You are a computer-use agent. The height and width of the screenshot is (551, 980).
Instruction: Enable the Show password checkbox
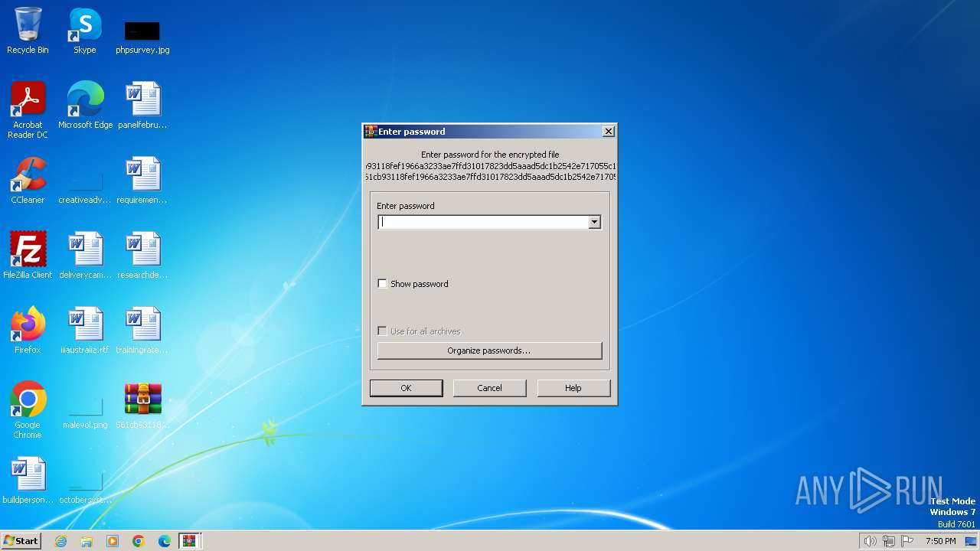pyautogui.click(x=383, y=284)
